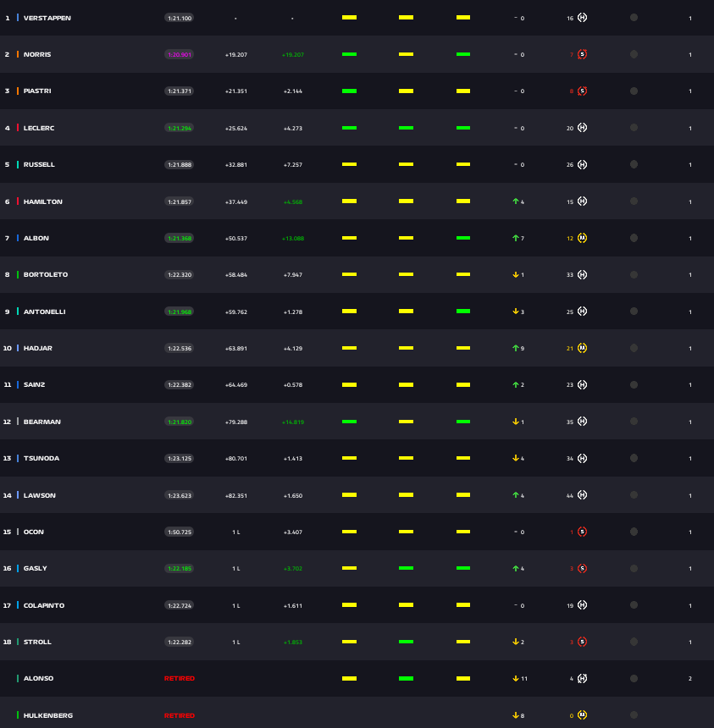Click driver name HAMILTON
This screenshot has height=728, width=714.
[x=42, y=201]
